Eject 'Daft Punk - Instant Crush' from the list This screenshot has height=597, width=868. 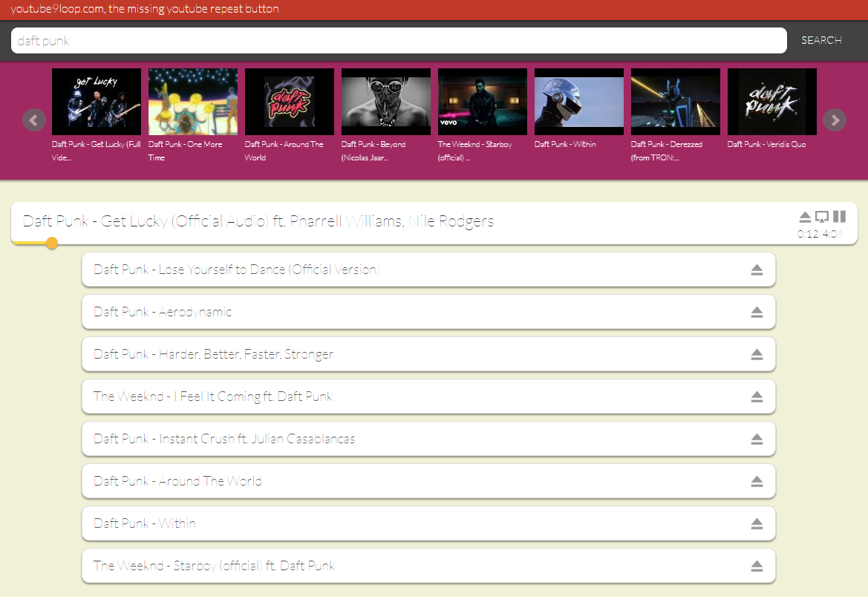click(757, 439)
